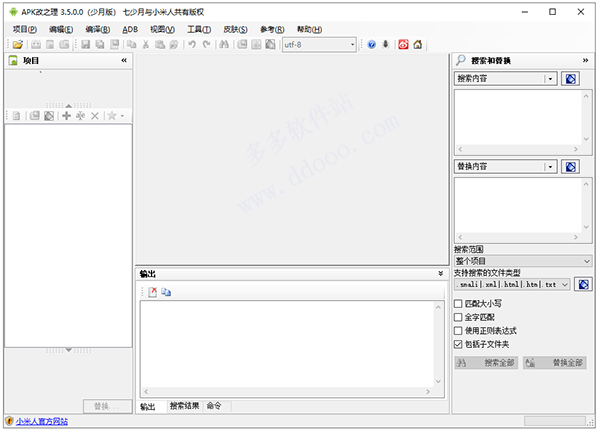Click the X delete icon in project panel
This screenshot has height=432, width=600.
pos(95,116)
